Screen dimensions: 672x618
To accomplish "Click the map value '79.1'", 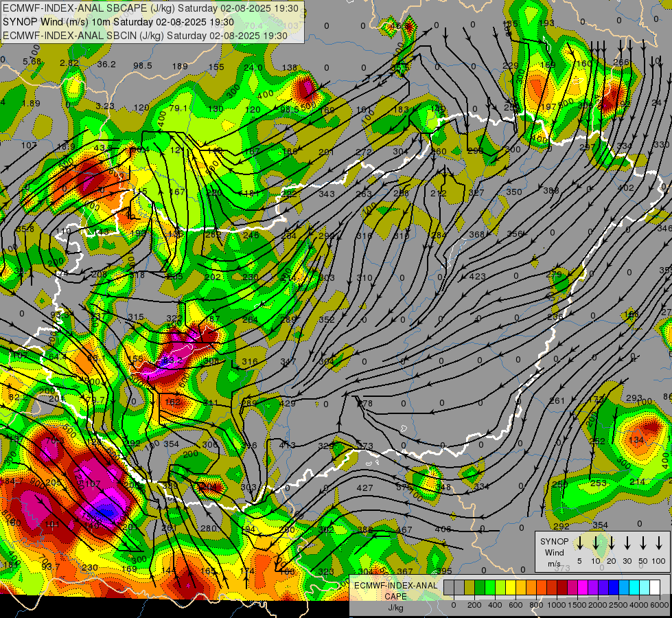I will point(178,108).
